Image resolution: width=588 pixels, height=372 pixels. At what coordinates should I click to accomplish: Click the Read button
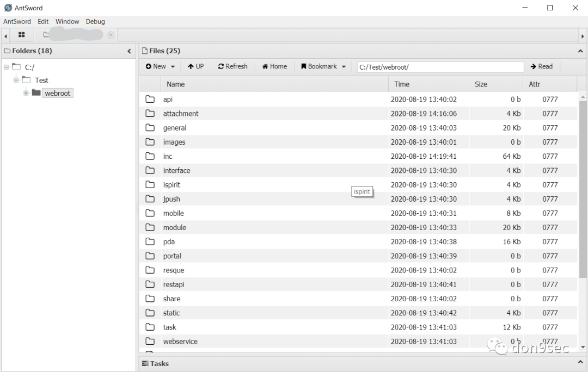(x=542, y=66)
